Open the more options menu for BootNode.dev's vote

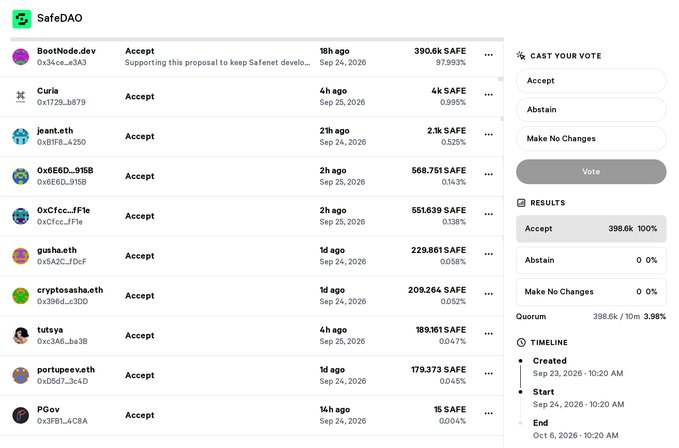coord(488,55)
